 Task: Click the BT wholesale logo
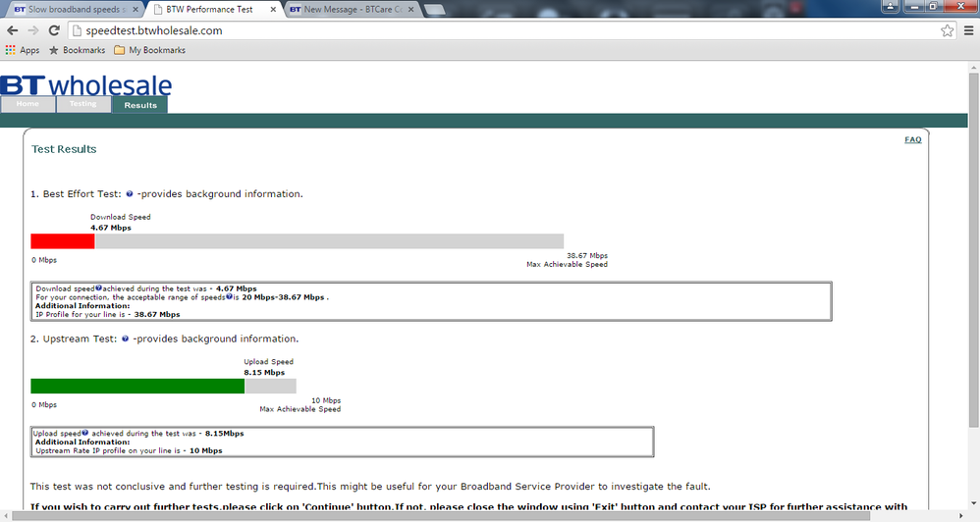pos(86,85)
